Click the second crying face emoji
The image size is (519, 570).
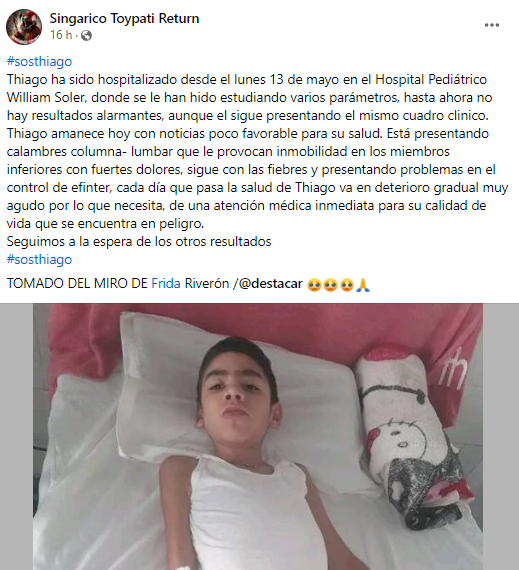click(x=330, y=284)
